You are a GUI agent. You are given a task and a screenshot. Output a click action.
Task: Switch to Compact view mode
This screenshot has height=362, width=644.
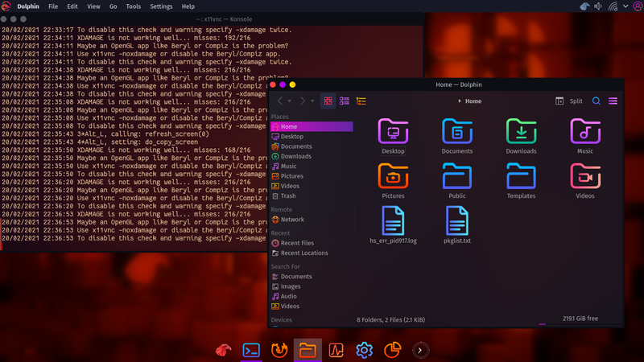345,101
